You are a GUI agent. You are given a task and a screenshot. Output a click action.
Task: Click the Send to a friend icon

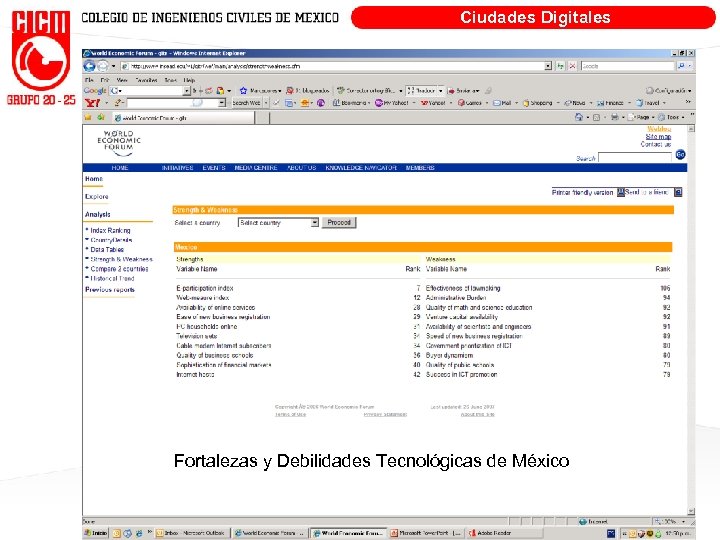678,192
